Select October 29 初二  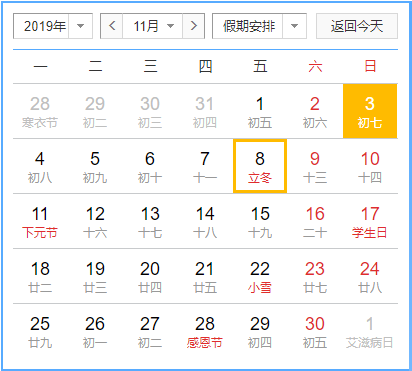pyautogui.click(x=95, y=111)
